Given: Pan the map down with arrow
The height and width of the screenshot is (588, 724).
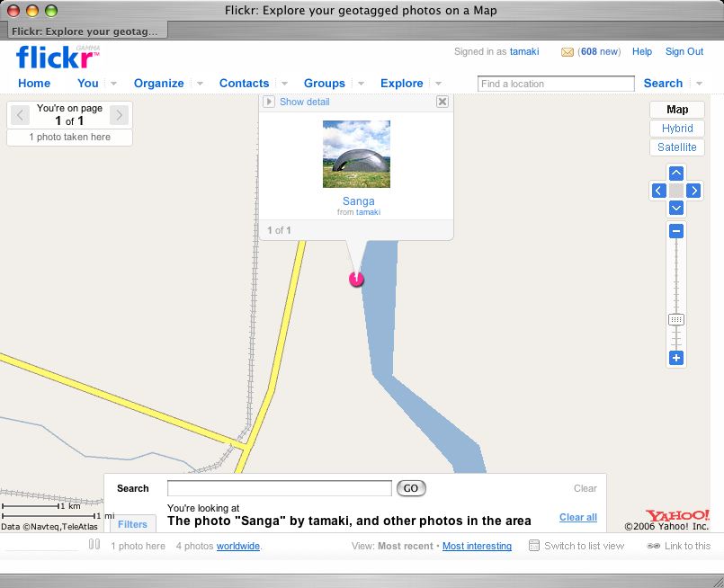Looking at the screenshot, I should (x=676, y=208).
